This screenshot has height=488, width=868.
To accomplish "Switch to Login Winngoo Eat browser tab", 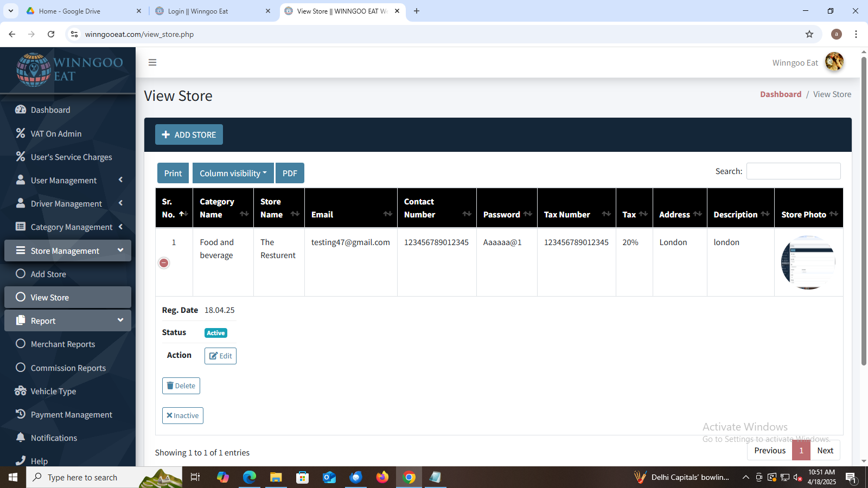I will tap(210, 11).
